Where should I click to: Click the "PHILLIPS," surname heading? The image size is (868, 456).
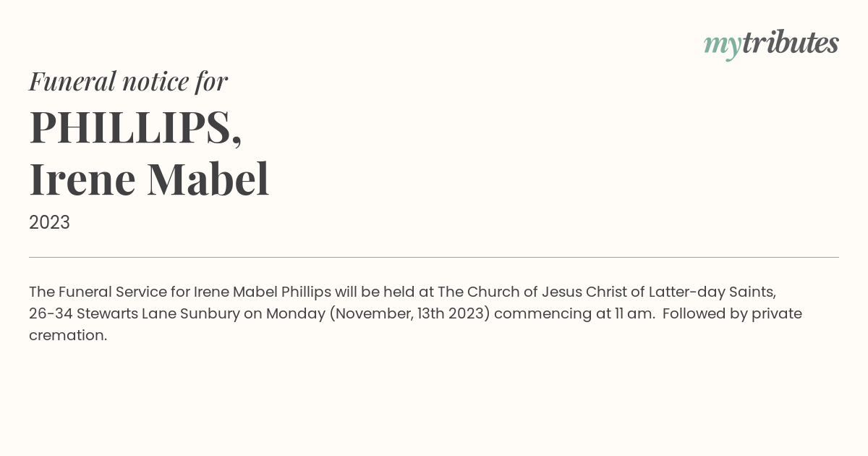[x=135, y=128]
